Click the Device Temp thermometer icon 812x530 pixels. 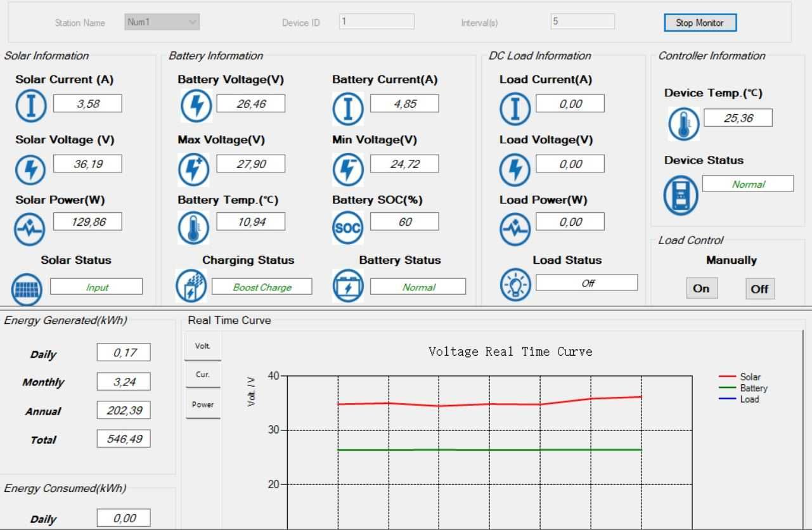point(683,124)
